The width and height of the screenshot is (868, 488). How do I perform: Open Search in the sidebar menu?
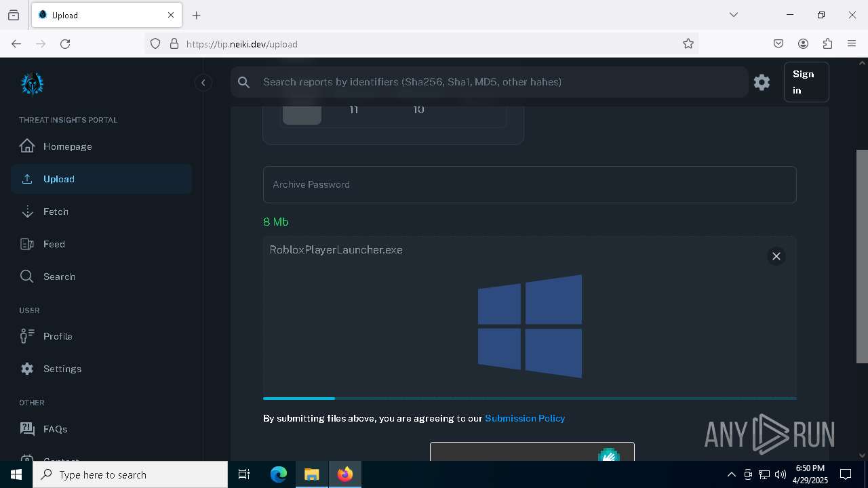tap(101, 277)
